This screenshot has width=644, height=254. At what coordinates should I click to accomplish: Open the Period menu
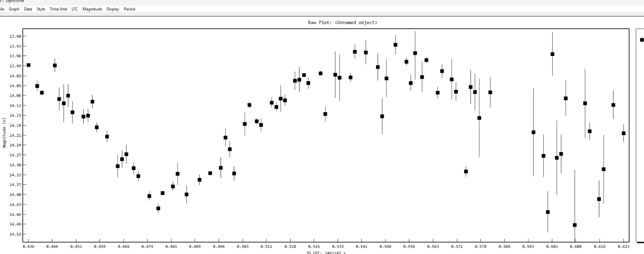(x=129, y=9)
